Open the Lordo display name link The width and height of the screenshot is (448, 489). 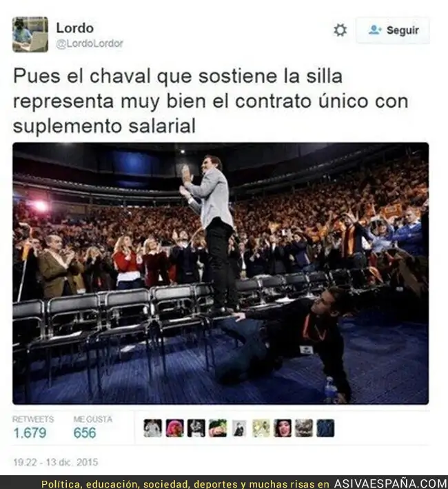pyautogui.click(x=74, y=28)
